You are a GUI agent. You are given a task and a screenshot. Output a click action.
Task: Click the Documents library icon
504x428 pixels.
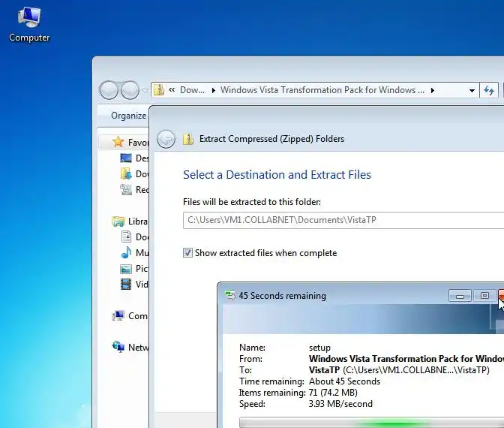click(126, 237)
